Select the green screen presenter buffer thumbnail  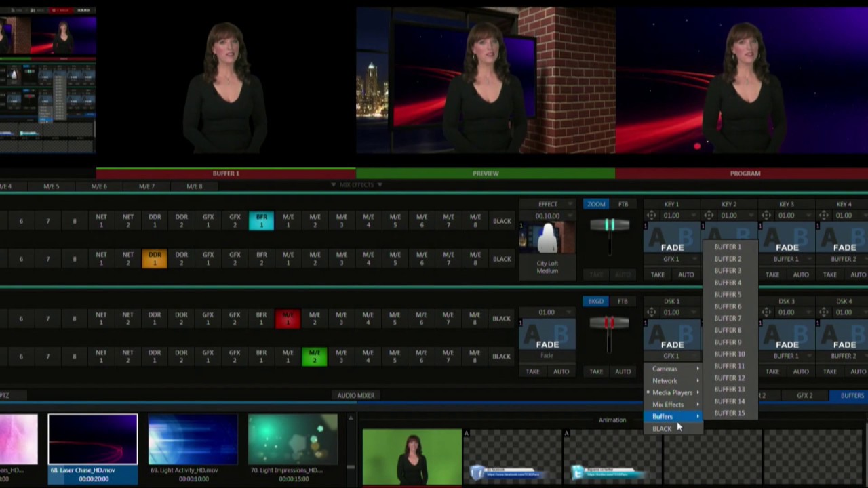click(412, 457)
